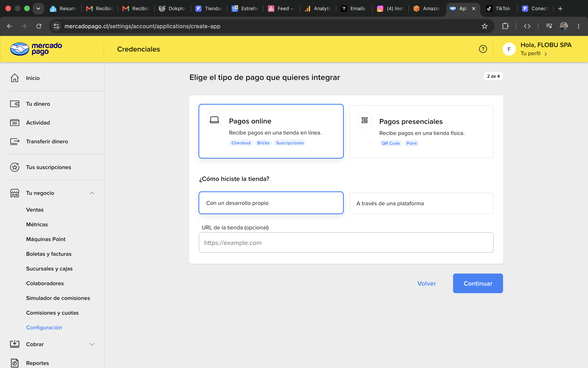Go back with browser back arrow

point(9,26)
